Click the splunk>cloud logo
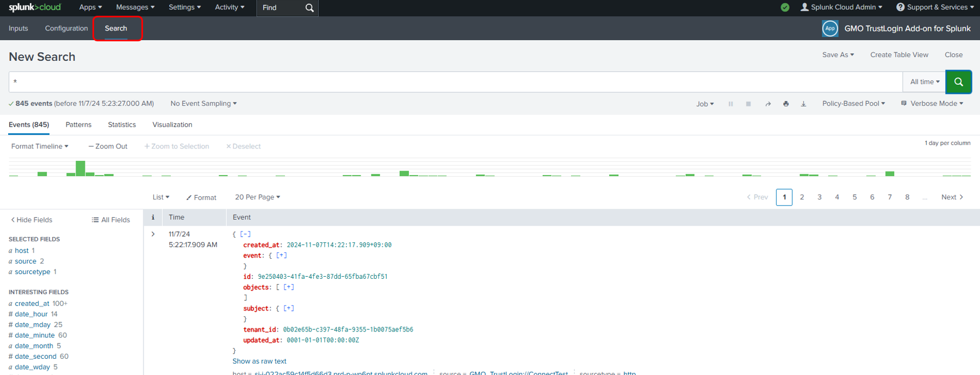980x375 pixels. pos(35,7)
